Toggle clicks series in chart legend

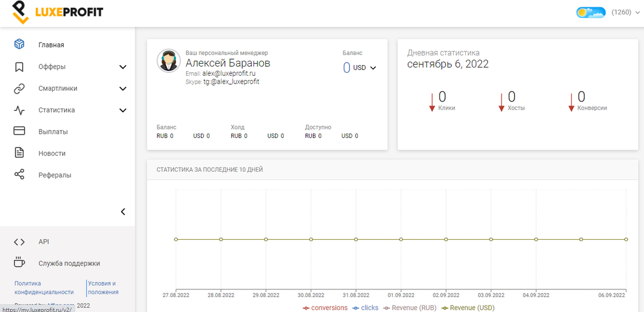point(365,308)
